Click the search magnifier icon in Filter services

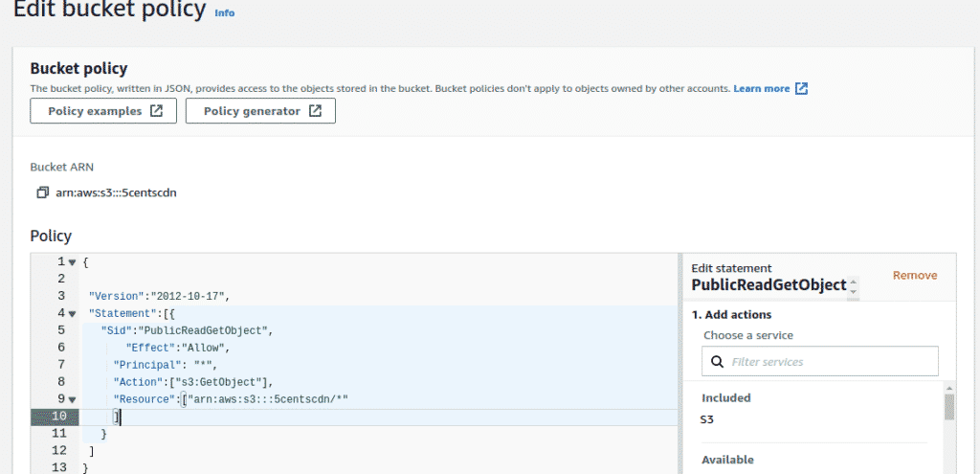coord(716,361)
